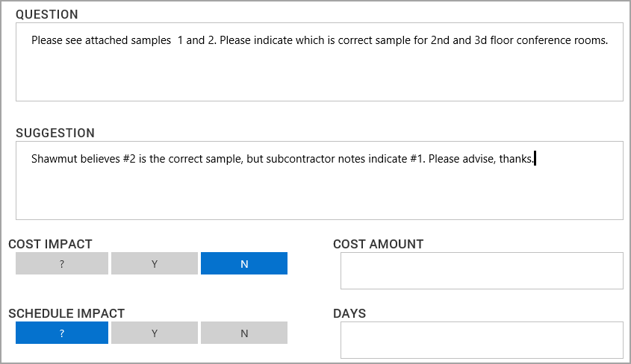631x364 pixels.
Task: Click the SCHEDULE IMPACT label
Action: [66, 313]
